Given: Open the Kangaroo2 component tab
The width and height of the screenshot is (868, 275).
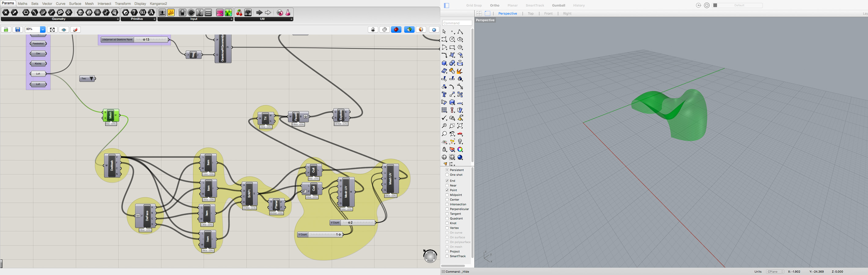Looking at the screenshot, I should tap(158, 4).
